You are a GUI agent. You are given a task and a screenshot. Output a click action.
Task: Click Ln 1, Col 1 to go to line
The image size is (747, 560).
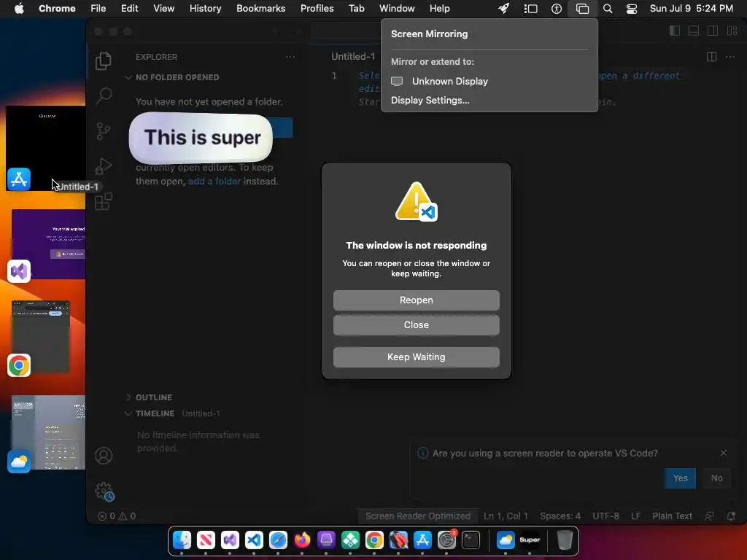(x=506, y=516)
